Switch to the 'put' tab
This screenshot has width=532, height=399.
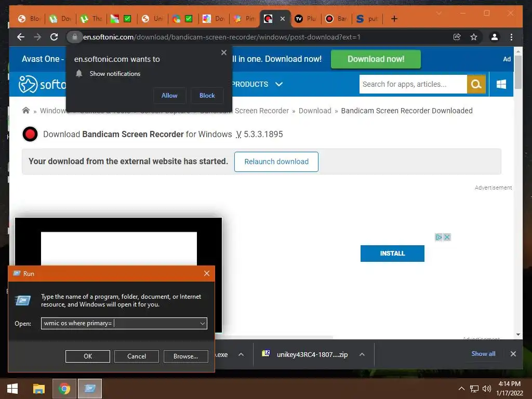click(367, 19)
